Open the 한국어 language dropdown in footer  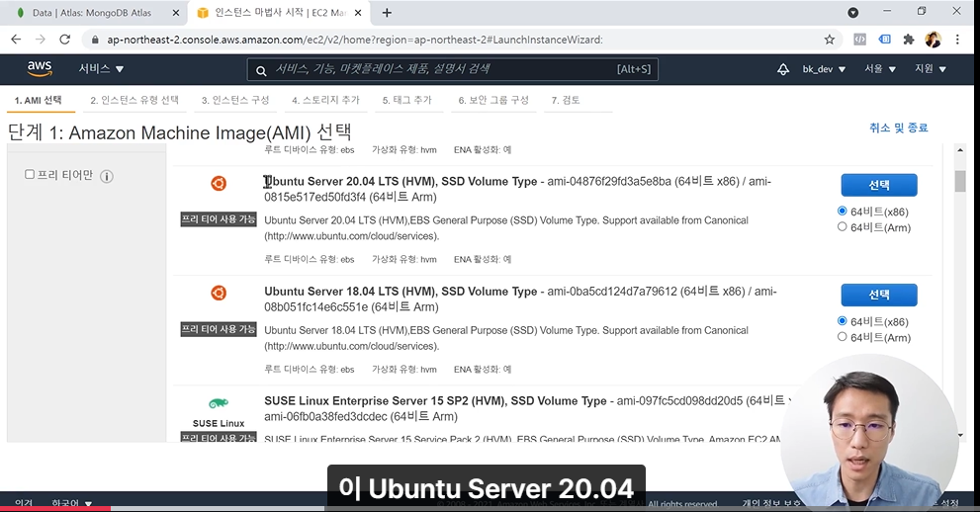click(72, 503)
